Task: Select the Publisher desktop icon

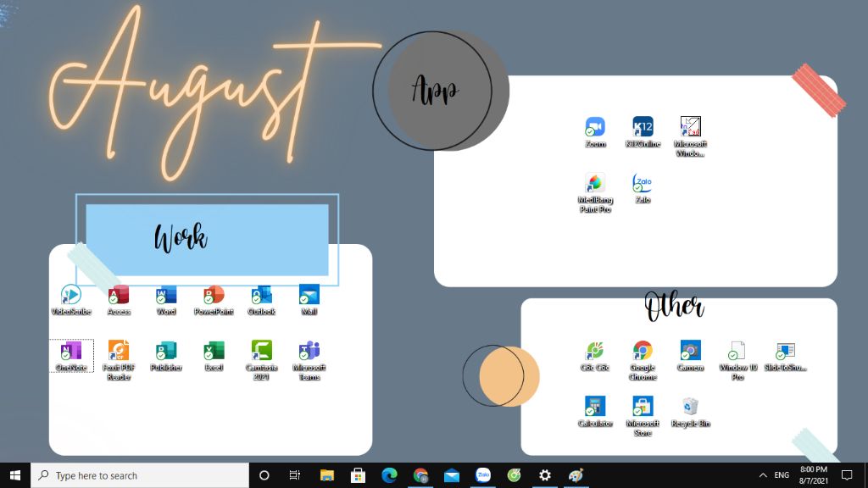Action: (x=166, y=355)
